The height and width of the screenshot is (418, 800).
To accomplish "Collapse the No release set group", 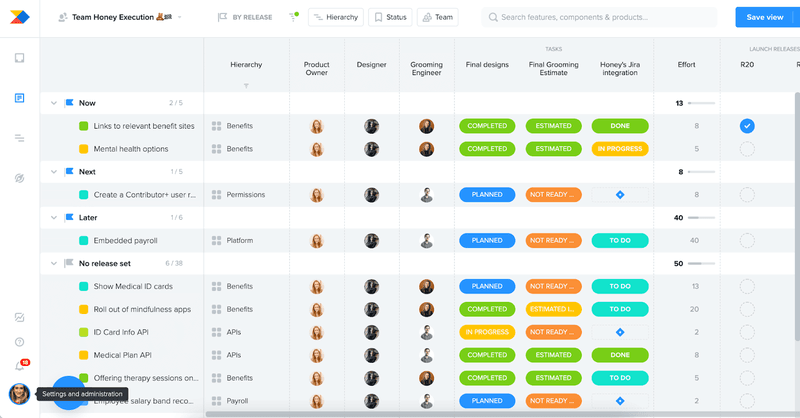I will click(x=53, y=264).
